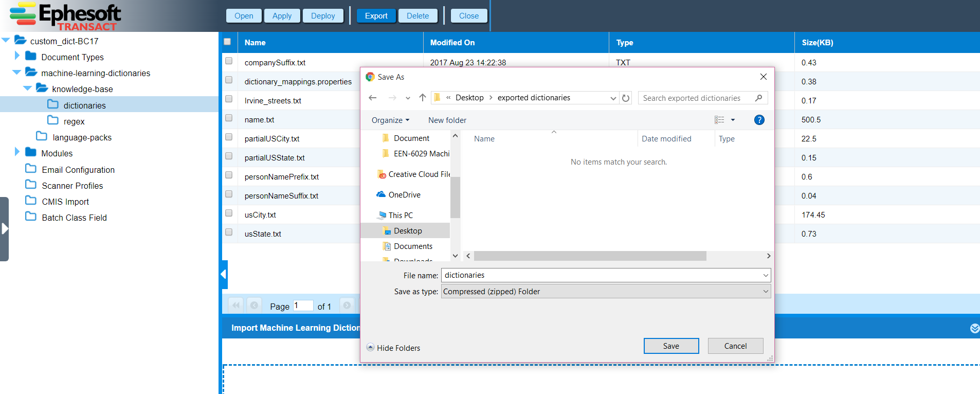Screen dimensions: 980x394
Task: Open the Email Configuration folder
Action: pos(70,170)
